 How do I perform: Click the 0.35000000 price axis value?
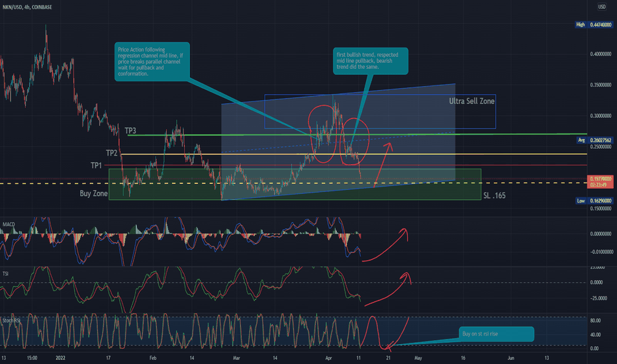600,85
